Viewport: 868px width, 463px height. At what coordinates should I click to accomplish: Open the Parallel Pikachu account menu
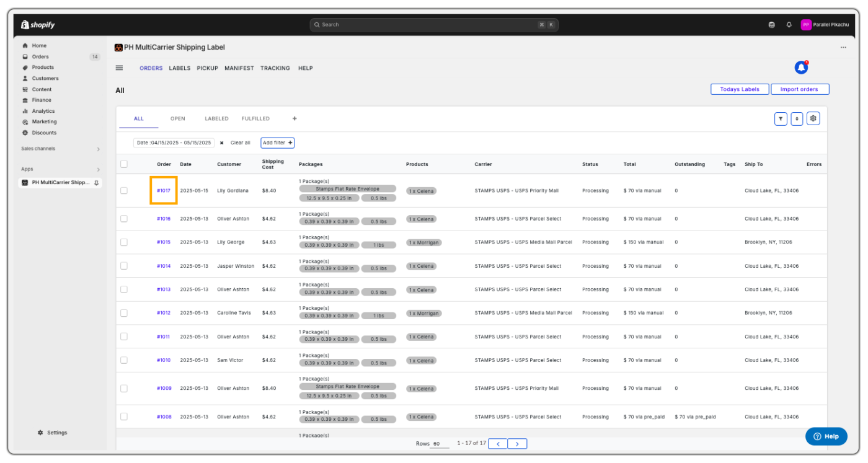[x=824, y=25]
